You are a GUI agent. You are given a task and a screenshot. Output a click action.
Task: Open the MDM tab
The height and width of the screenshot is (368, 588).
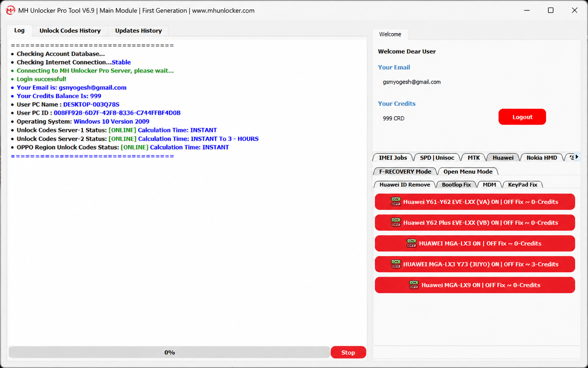pyautogui.click(x=489, y=184)
